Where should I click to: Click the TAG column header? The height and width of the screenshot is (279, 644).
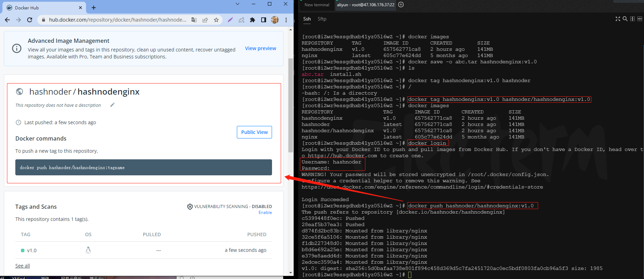[25, 234]
